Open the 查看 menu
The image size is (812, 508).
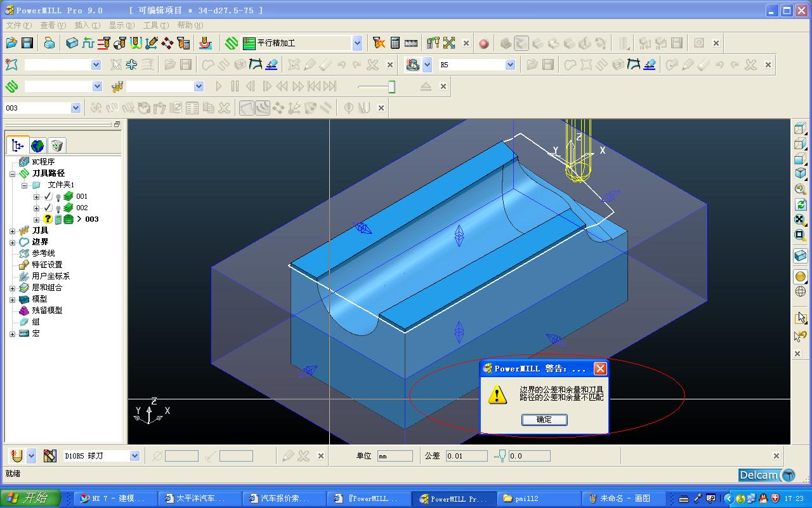53,25
